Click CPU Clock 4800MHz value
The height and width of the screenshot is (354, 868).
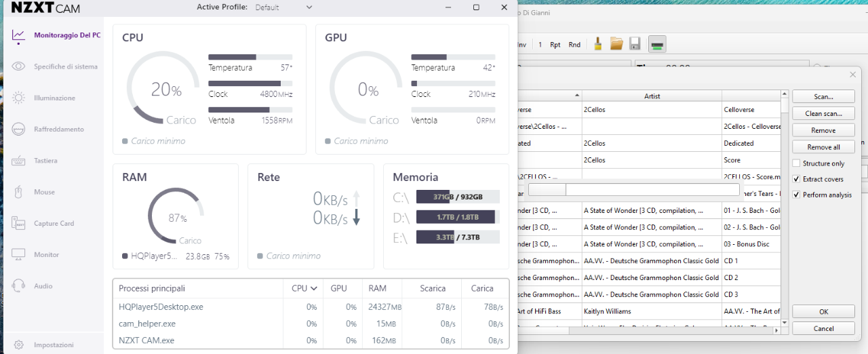(x=276, y=94)
